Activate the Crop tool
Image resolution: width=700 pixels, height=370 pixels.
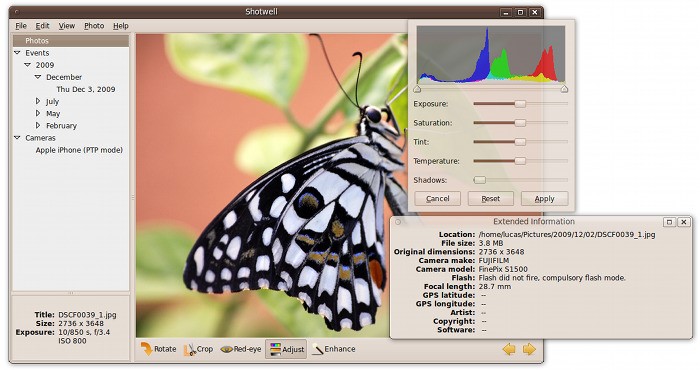click(199, 349)
